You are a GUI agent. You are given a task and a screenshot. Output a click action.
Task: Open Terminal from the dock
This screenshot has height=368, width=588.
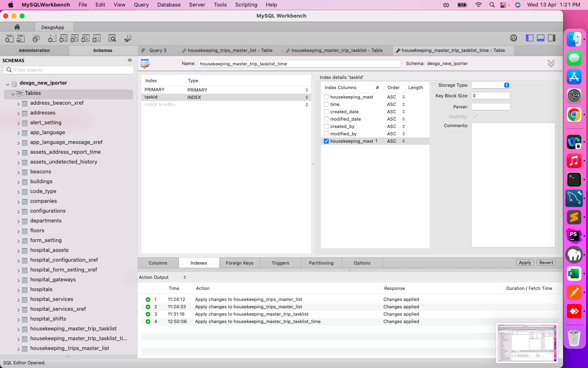point(574,179)
